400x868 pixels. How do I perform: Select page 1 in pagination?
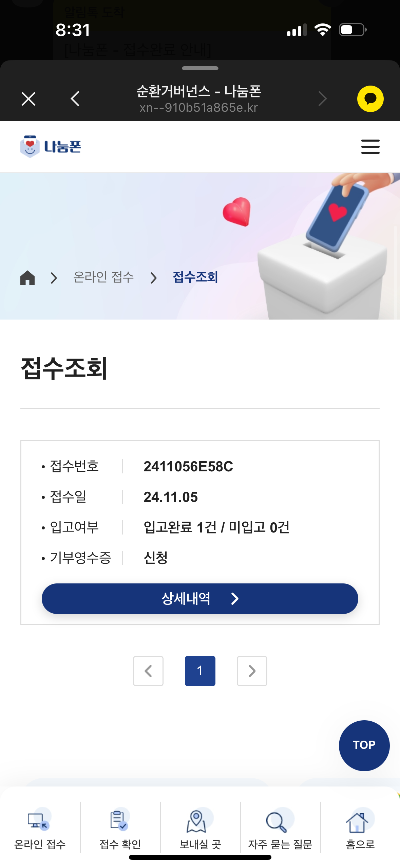click(200, 671)
